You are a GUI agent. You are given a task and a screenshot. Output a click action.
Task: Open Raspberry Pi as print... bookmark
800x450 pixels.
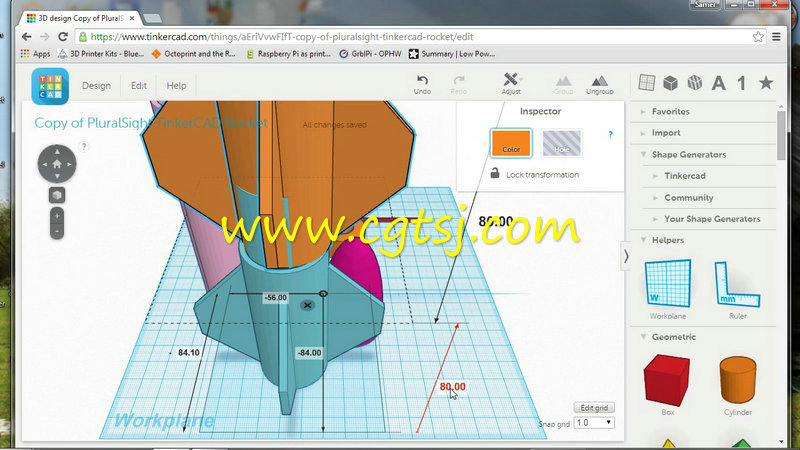(288, 54)
